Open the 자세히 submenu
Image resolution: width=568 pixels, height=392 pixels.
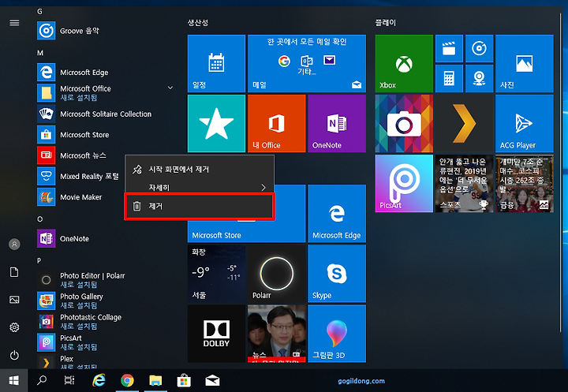[x=200, y=187]
